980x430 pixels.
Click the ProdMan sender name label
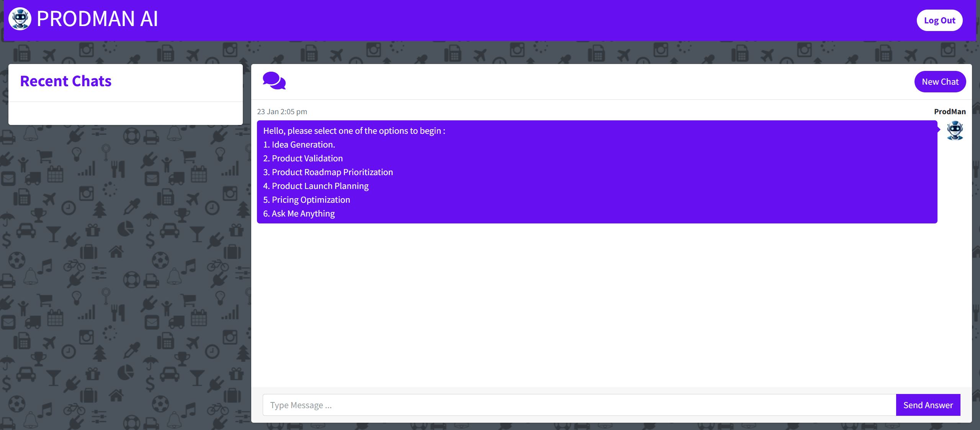[x=949, y=112]
